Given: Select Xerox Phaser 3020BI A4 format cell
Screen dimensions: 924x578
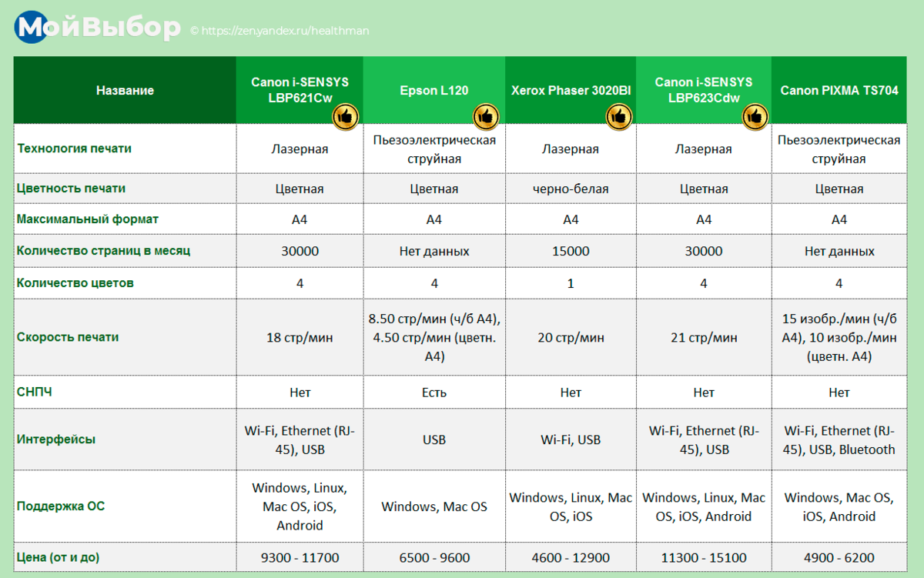Looking at the screenshot, I should 571,219.
